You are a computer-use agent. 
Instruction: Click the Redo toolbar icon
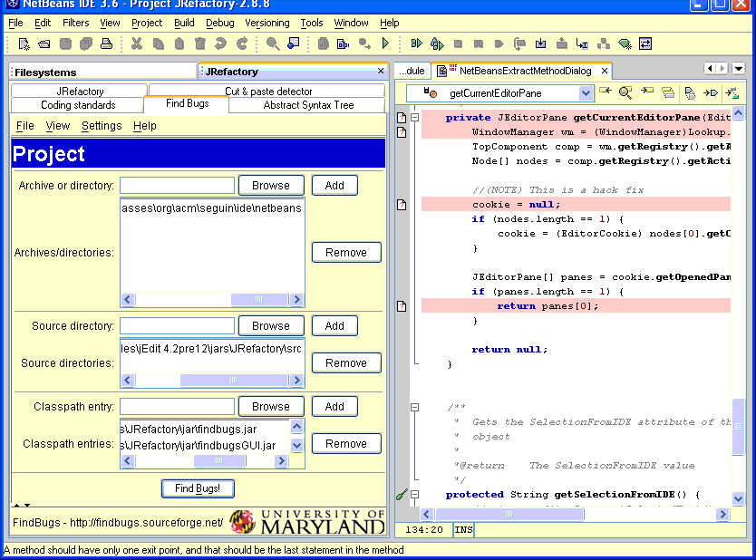242,43
